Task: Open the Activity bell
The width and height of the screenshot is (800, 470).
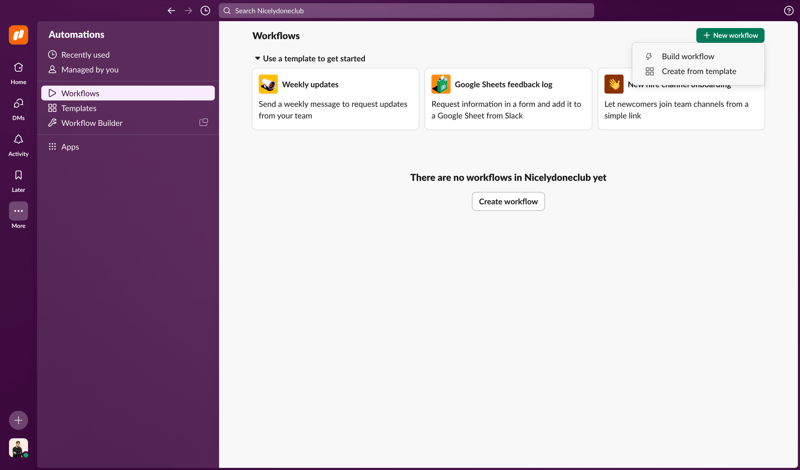Action: point(18,145)
